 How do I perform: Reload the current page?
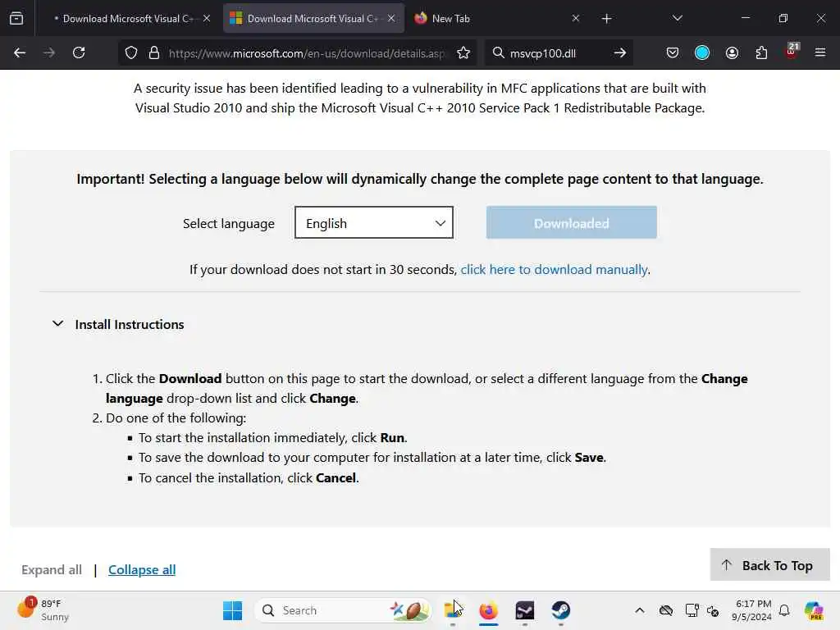pos(79,52)
